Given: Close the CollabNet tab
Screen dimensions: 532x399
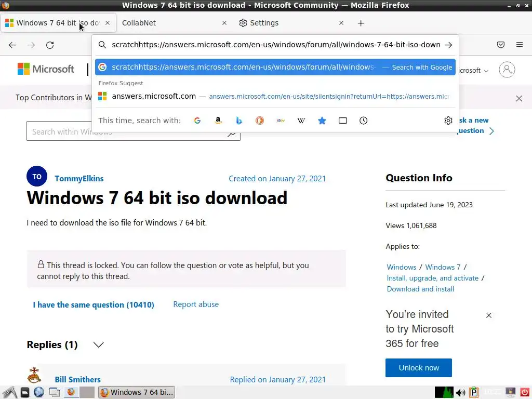Looking at the screenshot, I should coord(224,23).
